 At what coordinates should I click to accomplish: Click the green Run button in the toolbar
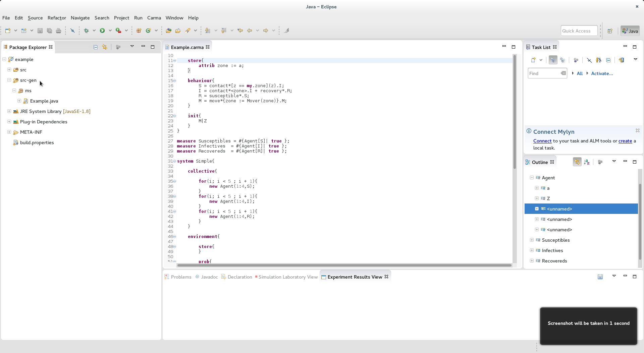tap(102, 31)
